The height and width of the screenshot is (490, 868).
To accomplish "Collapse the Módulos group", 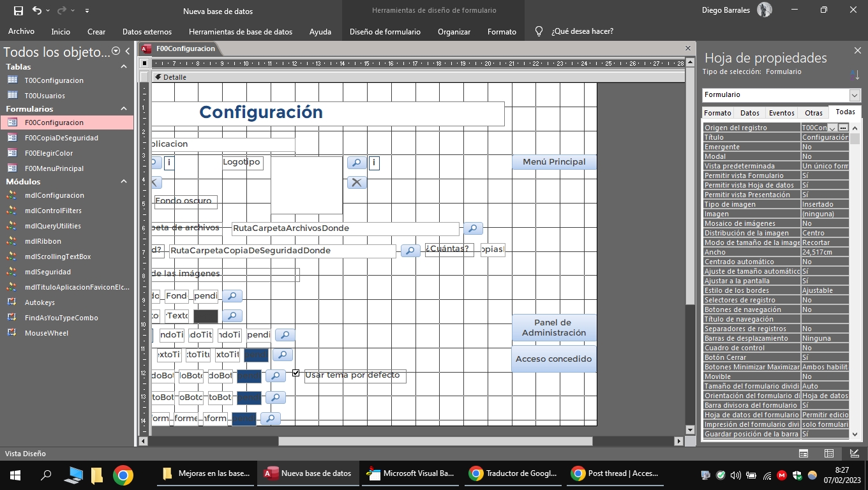I will [124, 181].
